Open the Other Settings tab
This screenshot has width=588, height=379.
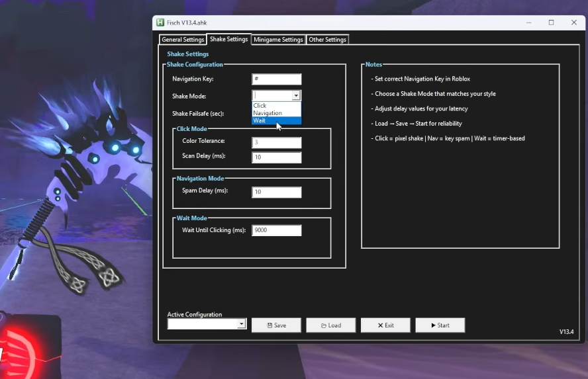[x=327, y=40]
